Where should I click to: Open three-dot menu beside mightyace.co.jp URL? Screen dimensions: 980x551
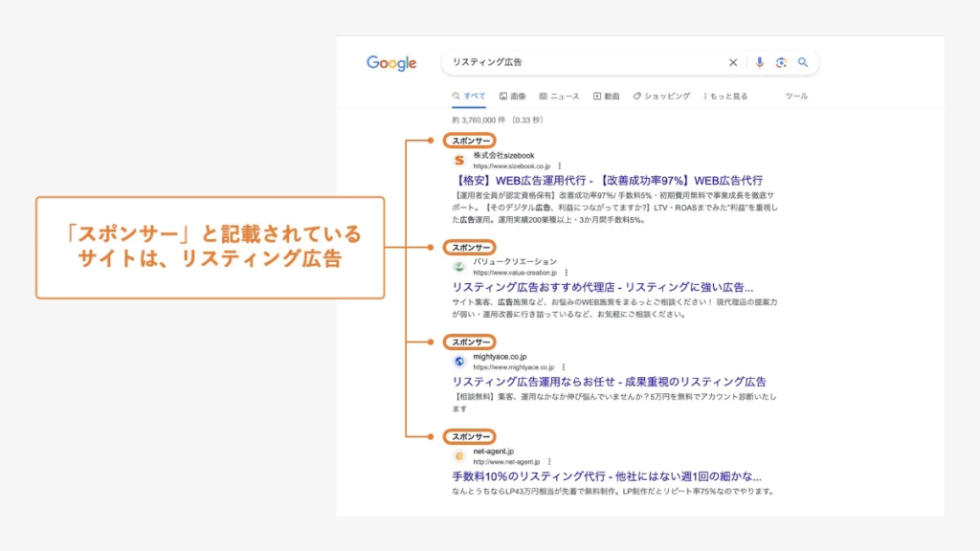(564, 367)
